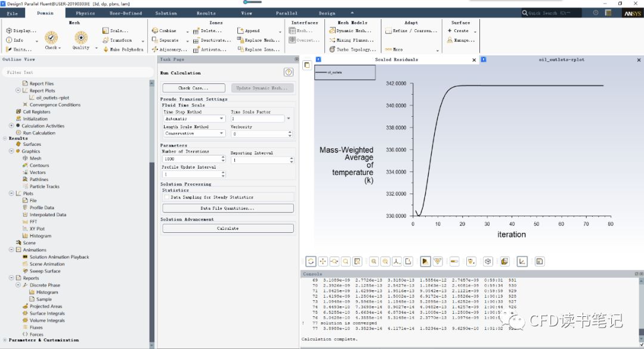Select Contours in the outline tree
Viewport: 644px width, 349px height.
(39, 166)
